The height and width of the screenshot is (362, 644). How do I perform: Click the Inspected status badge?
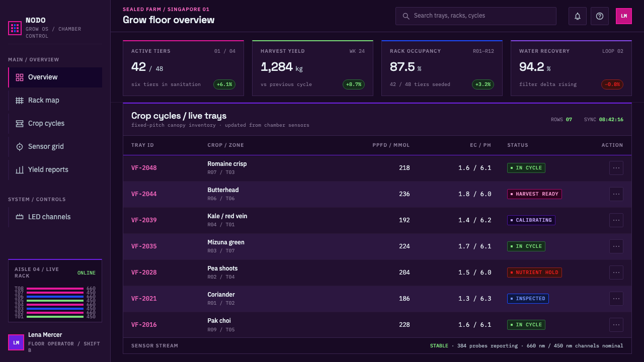point(528,299)
